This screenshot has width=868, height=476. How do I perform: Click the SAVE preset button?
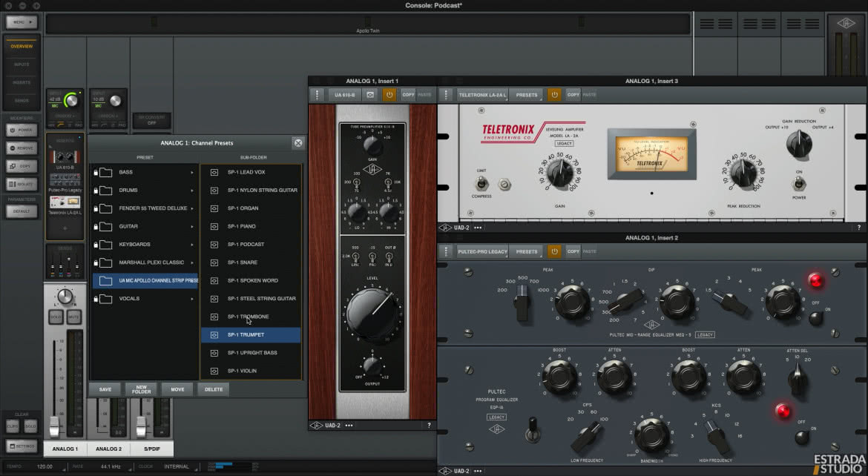(x=105, y=389)
